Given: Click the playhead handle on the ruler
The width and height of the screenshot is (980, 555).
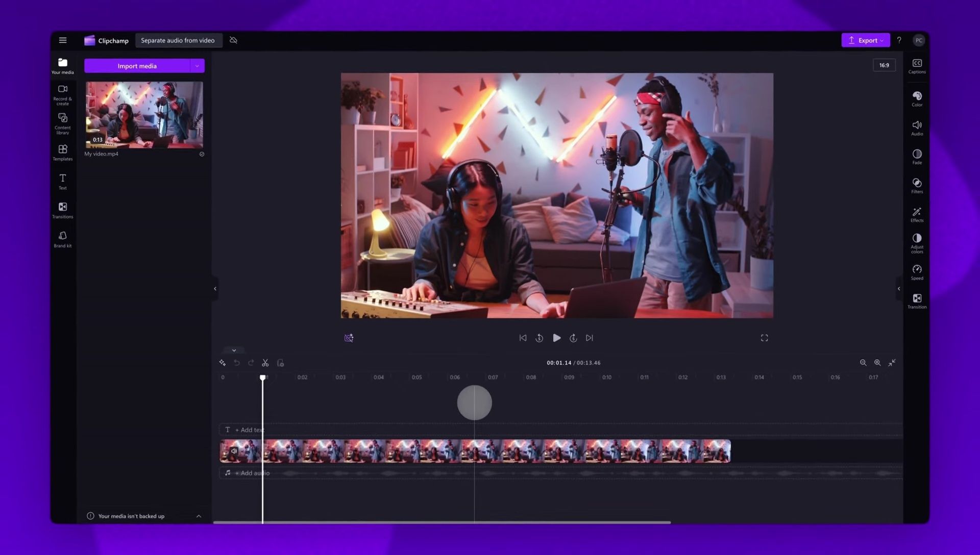Looking at the screenshot, I should pyautogui.click(x=263, y=377).
